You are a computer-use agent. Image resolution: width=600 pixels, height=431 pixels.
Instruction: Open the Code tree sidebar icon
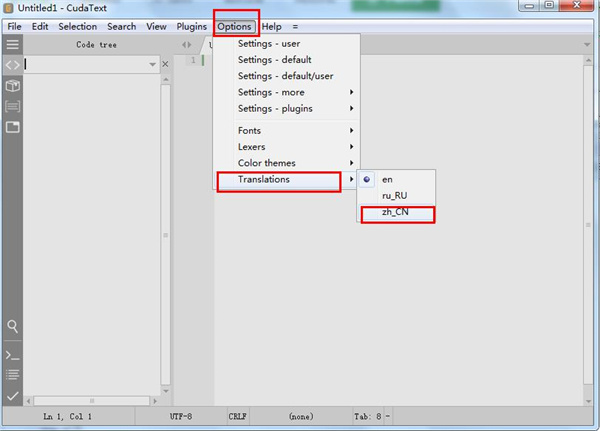12,65
